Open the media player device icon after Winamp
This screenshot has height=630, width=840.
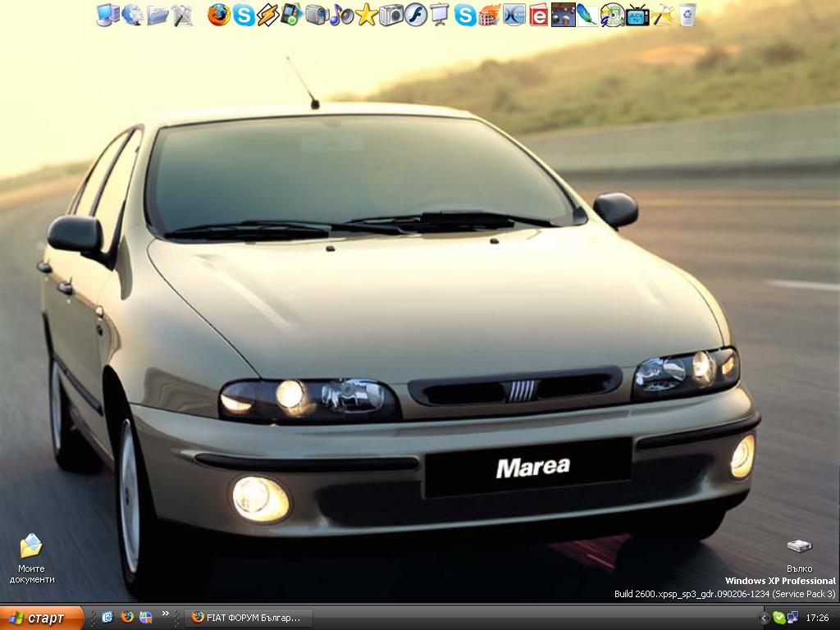[x=292, y=15]
